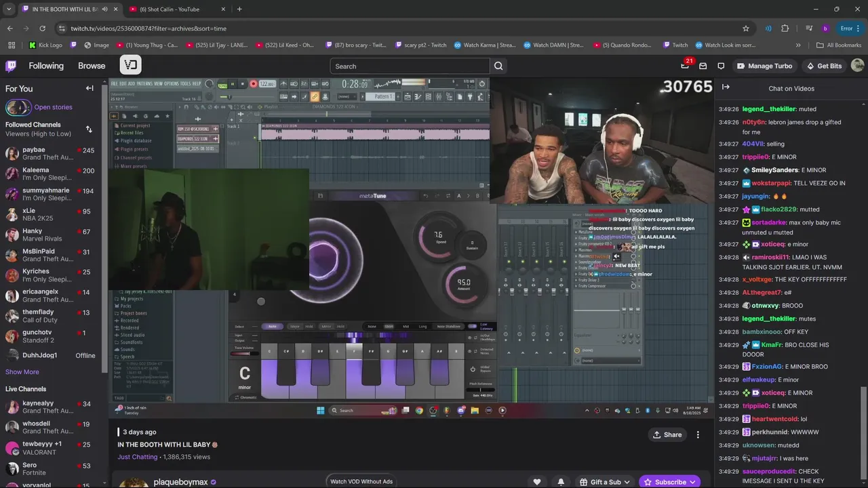This screenshot has height=488, width=868.
Task: Click Manage Turbo button
Action: click(764, 66)
